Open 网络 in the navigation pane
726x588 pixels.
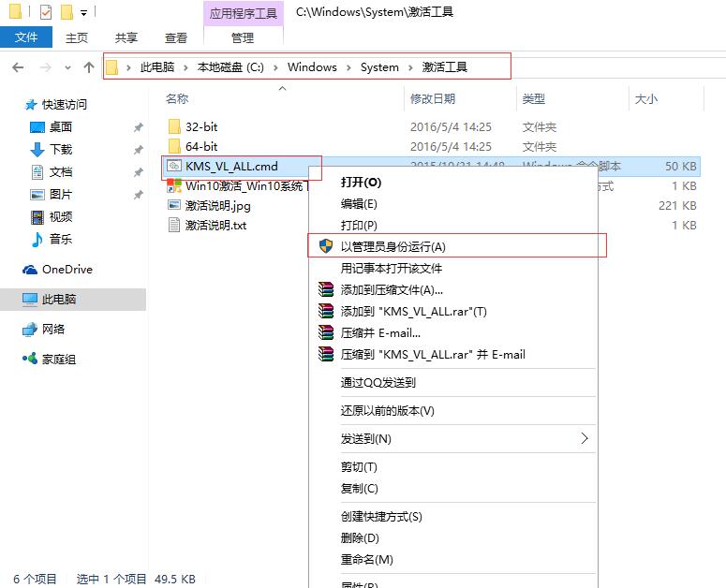click(x=53, y=330)
